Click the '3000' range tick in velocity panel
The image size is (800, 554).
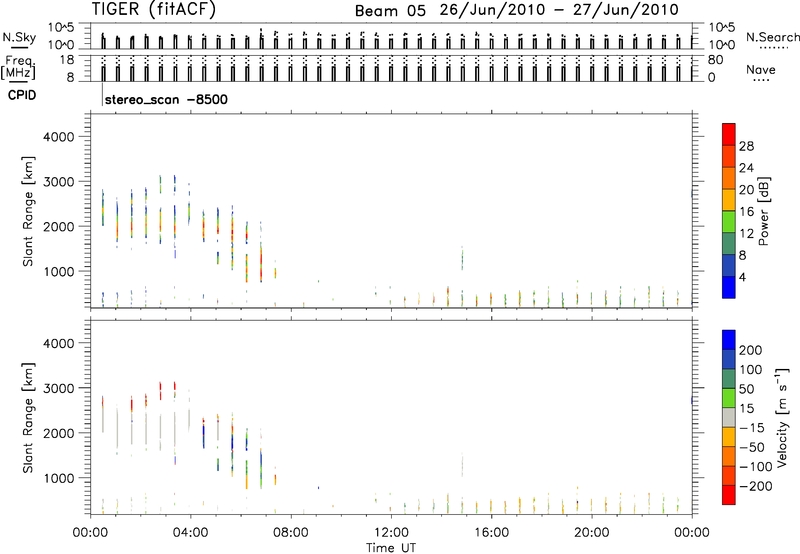(59, 388)
